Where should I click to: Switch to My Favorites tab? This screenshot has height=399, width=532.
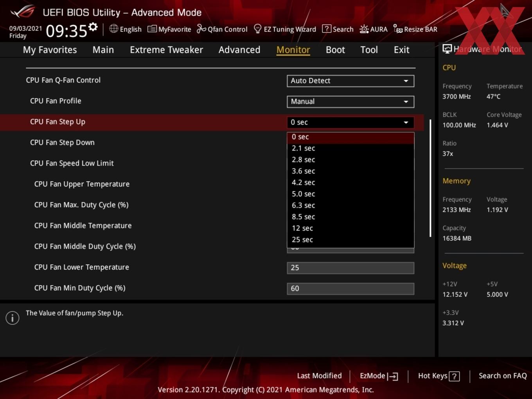(x=50, y=50)
